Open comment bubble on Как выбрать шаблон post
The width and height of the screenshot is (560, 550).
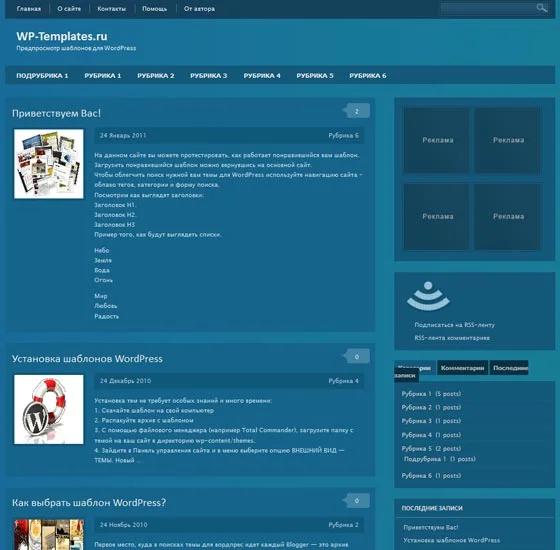point(356,501)
